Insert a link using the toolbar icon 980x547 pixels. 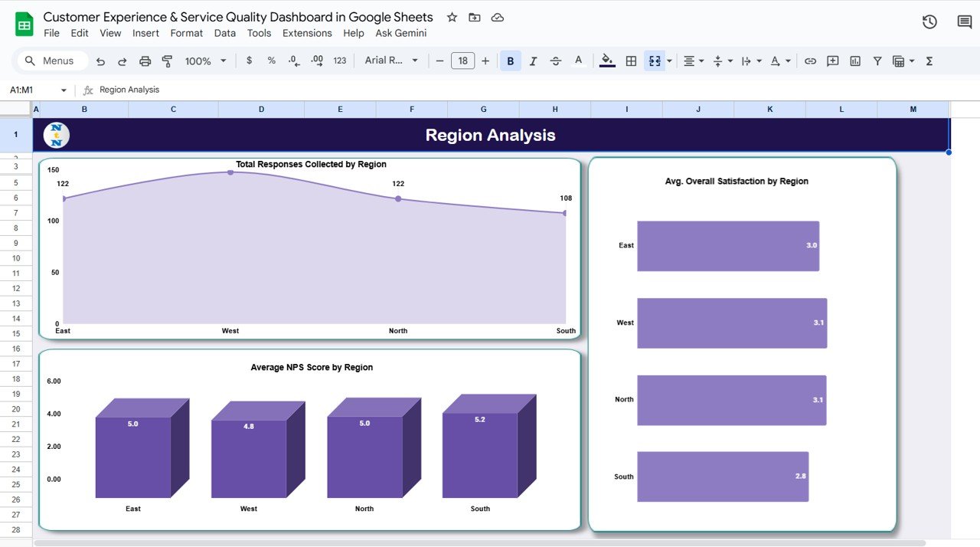click(x=811, y=61)
